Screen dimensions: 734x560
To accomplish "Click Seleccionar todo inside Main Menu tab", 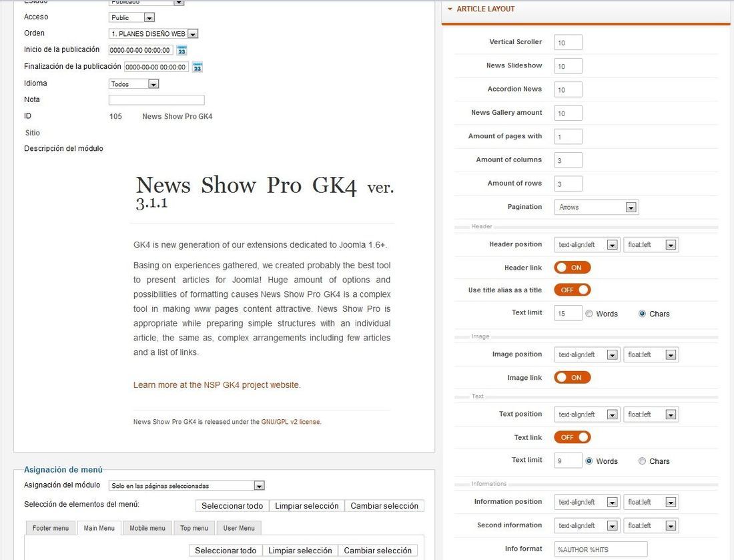I will coord(226,551).
